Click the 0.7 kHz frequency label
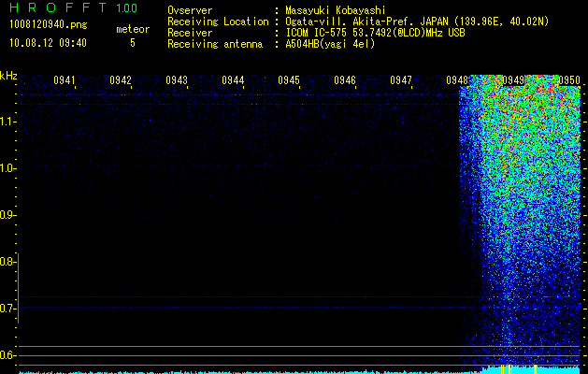 pyautogui.click(x=7, y=309)
